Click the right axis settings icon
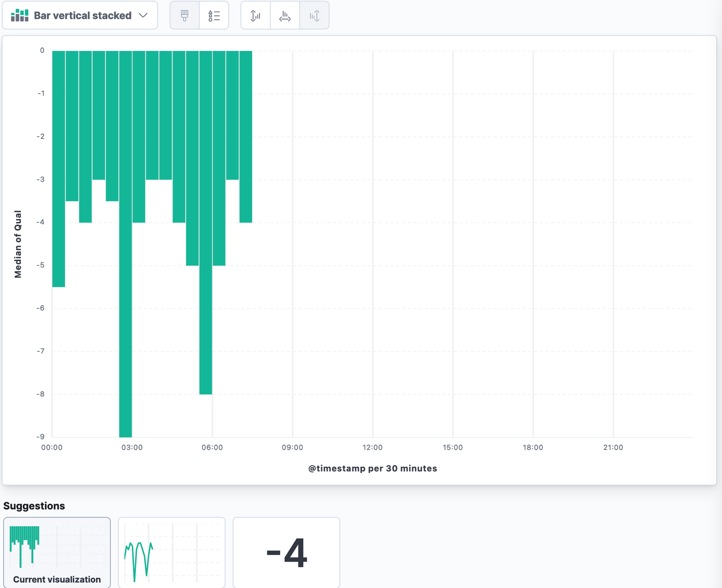 click(x=314, y=16)
